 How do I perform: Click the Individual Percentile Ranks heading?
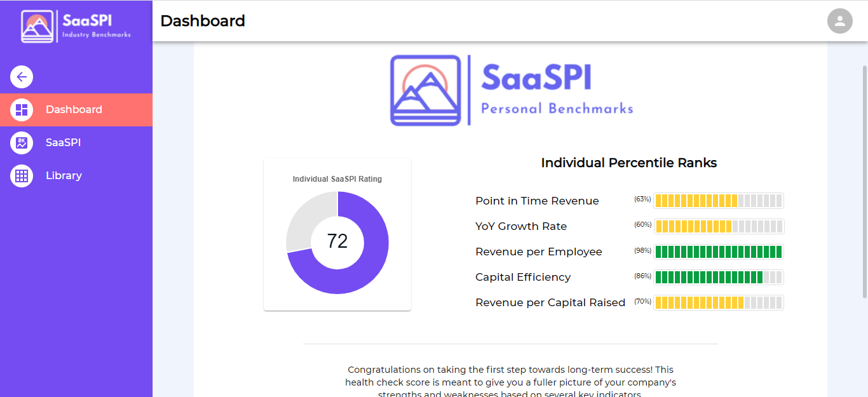pos(629,163)
